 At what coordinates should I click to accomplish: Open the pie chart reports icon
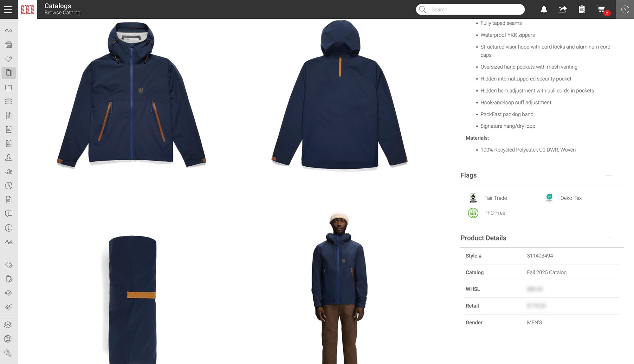coord(9,186)
